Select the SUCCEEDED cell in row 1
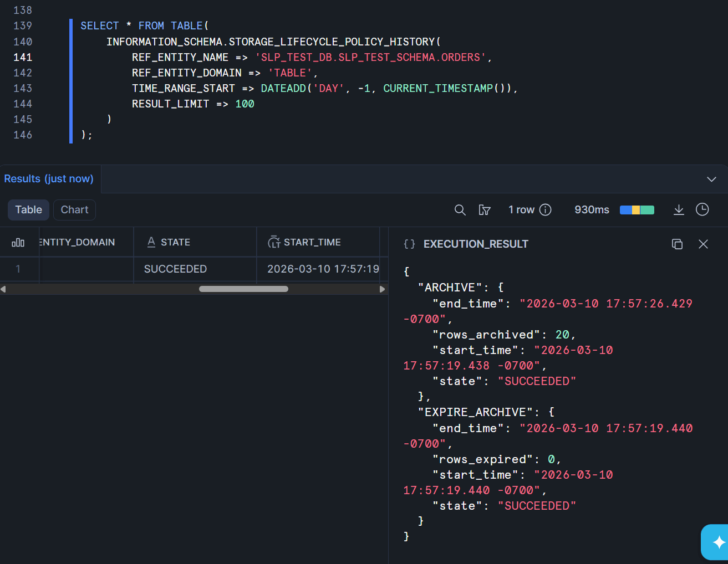Image resolution: width=728 pixels, height=564 pixels. click(175, 269)
